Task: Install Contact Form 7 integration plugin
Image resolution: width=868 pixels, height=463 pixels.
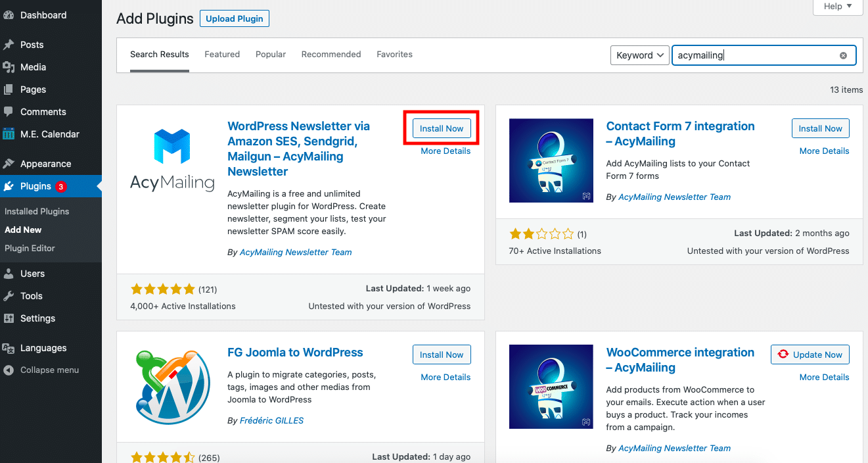Action: (820, 128)
